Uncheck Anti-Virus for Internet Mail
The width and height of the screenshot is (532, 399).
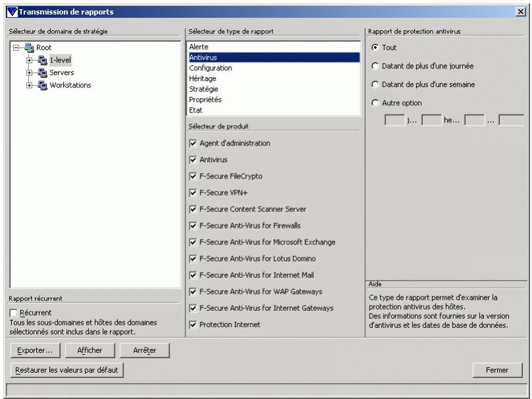(193, 275)
